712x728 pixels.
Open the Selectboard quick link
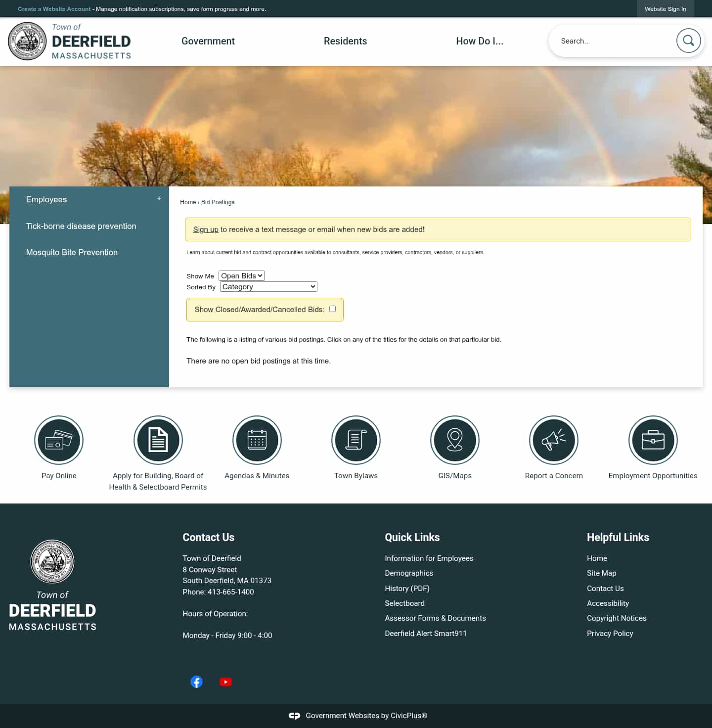[404, 603]
